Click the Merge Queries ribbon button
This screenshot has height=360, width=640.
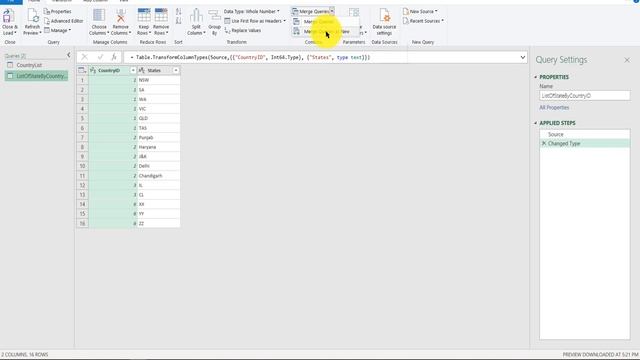pyautogui.click(x=310, y=11)
